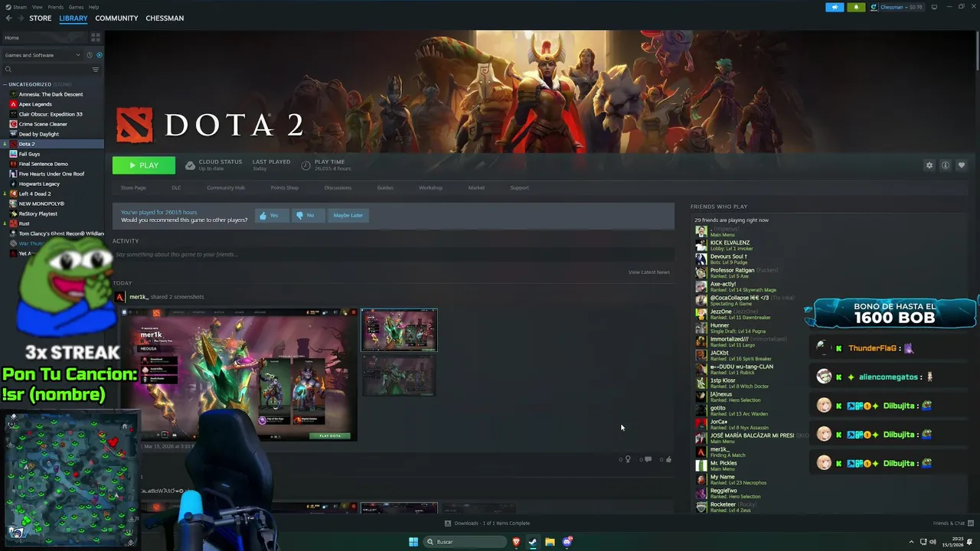Open the Guides link
The height and width of the screenshot is (551, 980).
(x=385, y=187)
